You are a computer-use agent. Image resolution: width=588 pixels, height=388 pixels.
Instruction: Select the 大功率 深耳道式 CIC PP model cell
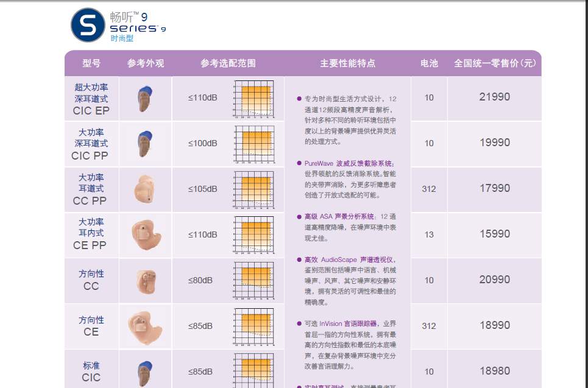click(x=91, y=144)
